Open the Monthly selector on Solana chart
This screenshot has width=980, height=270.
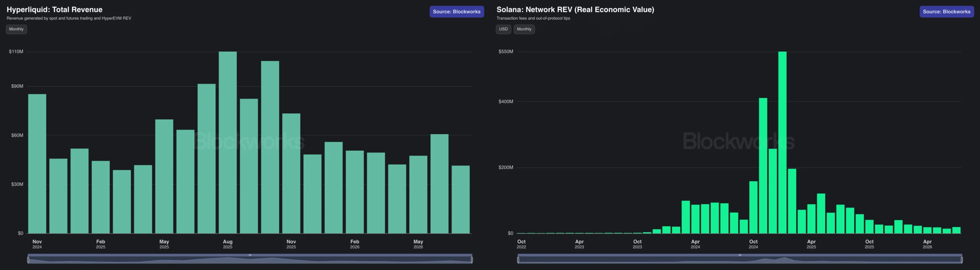524,29
